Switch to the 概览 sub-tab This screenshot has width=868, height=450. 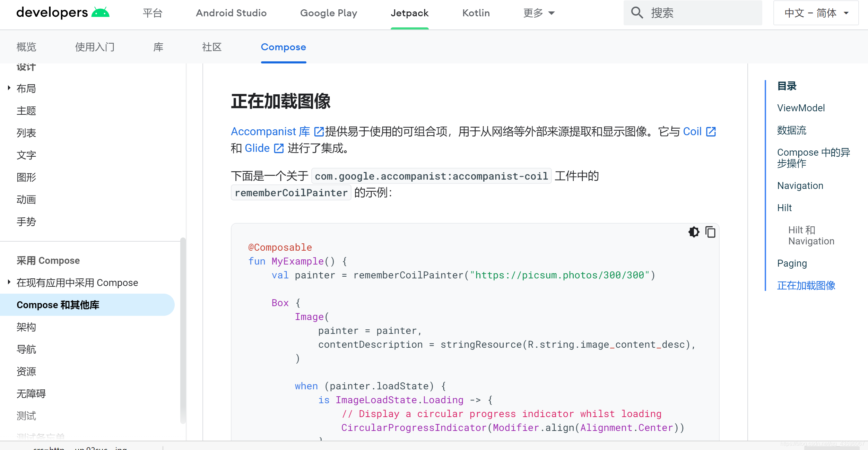point(26,47)
